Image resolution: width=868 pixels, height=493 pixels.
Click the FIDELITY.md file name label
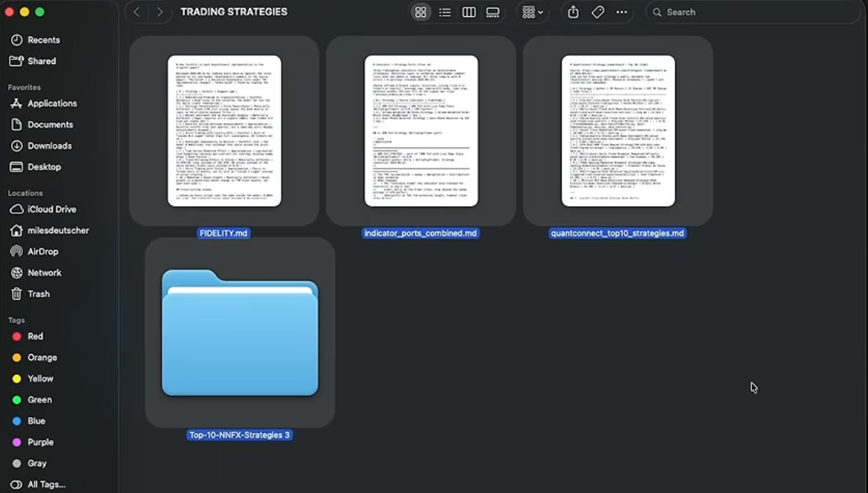(x=223, y=233)
